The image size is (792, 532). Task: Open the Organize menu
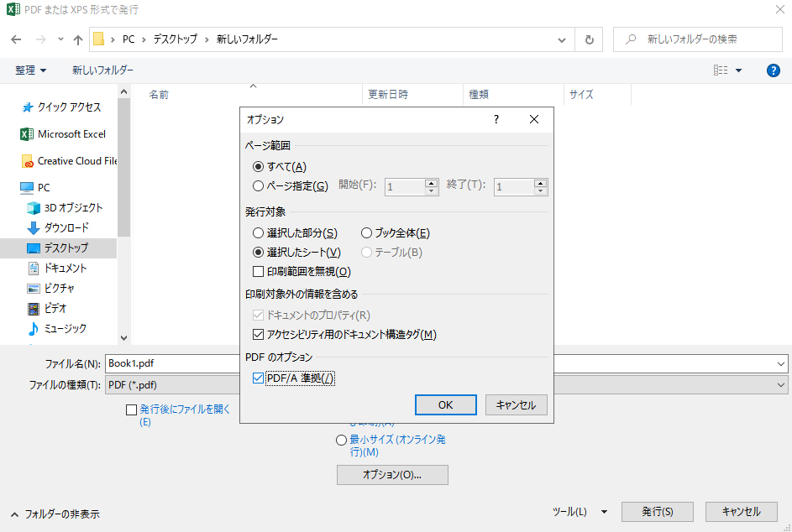(x=31, y=70)
